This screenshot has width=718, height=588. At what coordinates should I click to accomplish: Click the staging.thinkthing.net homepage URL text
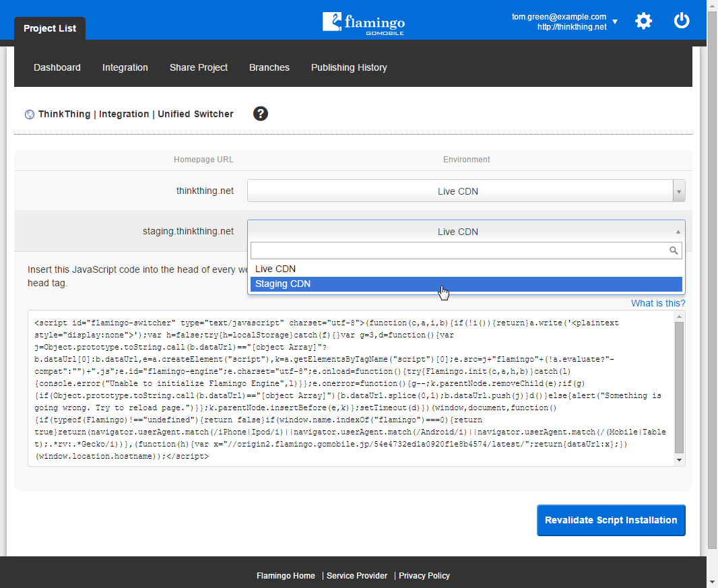tap(188, 231)
